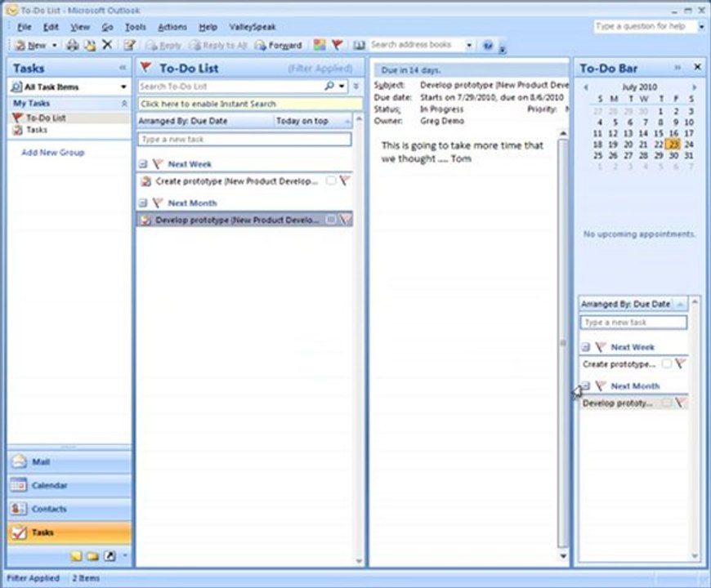Open the Actions menu
This screenshot has height=588, width=711.
(172, 27)
